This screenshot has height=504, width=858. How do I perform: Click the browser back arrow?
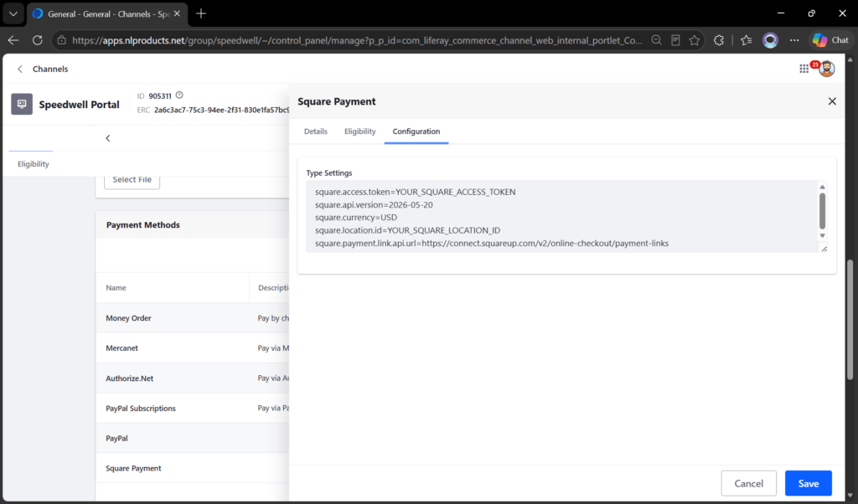[x=13, y=40]
